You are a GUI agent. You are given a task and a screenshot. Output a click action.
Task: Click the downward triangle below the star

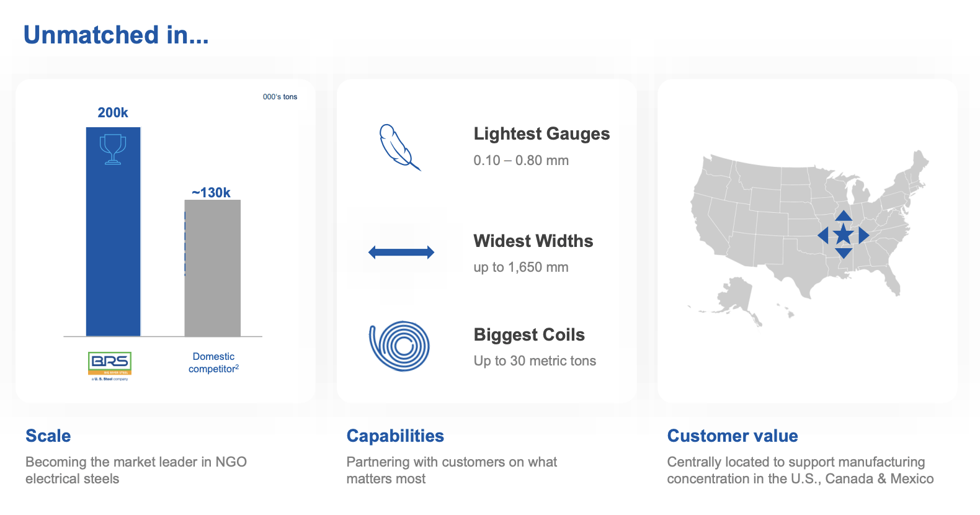click(843, 253)
